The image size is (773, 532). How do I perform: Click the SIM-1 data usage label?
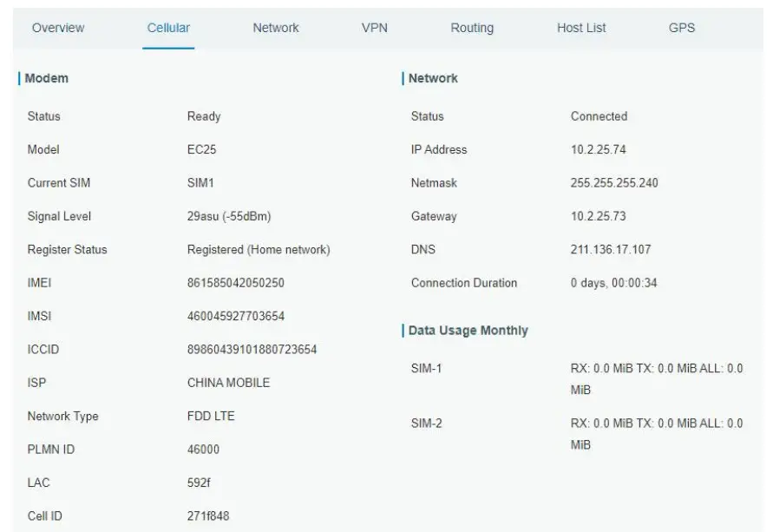point(427,369)
